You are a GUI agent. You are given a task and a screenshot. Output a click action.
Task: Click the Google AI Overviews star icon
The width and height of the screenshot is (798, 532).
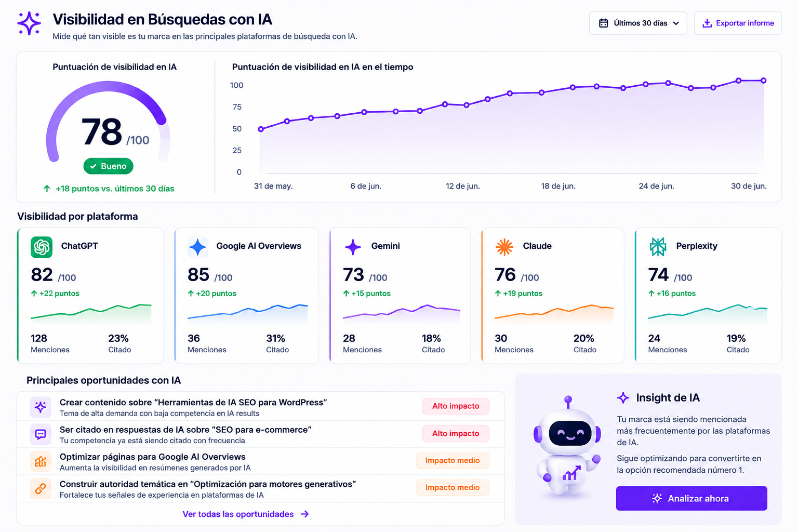tap(198, 247)
